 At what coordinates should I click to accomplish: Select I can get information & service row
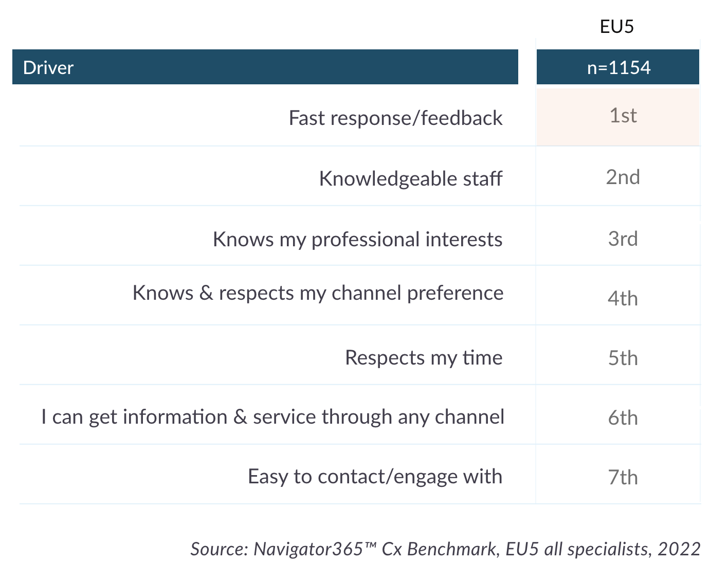[x=272, y=417]
